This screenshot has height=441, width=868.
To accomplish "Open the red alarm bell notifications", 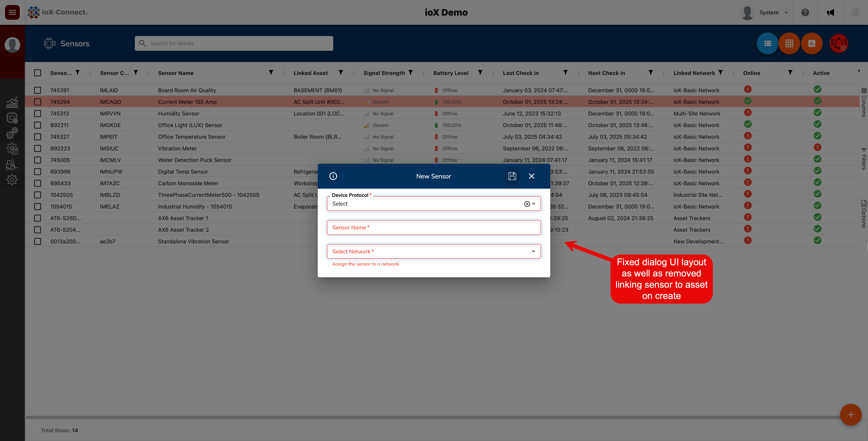I will point(838,43).
